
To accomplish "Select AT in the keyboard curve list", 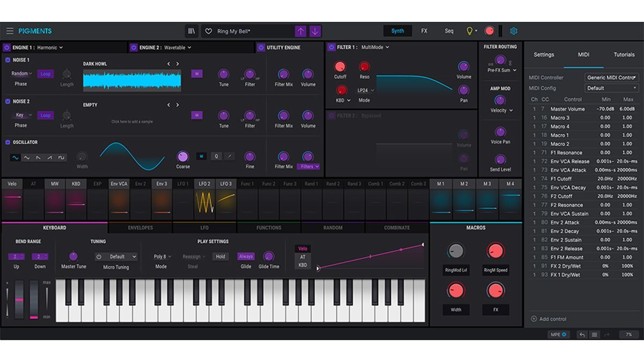I will tap(303, 257).
